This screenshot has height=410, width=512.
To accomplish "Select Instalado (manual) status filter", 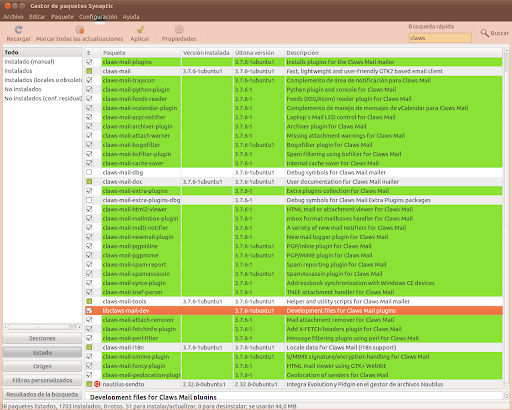I will tap(42, 62).
